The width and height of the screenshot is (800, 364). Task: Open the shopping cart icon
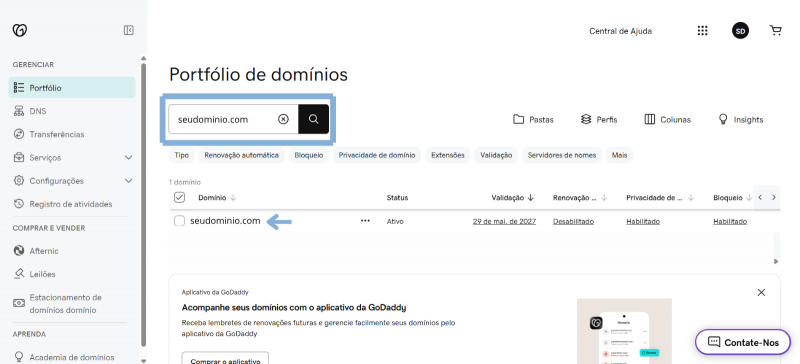[x=776, y=31]
